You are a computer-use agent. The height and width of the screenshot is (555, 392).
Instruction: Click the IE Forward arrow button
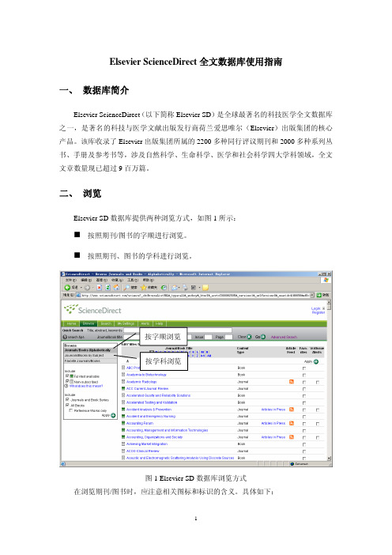87,288
